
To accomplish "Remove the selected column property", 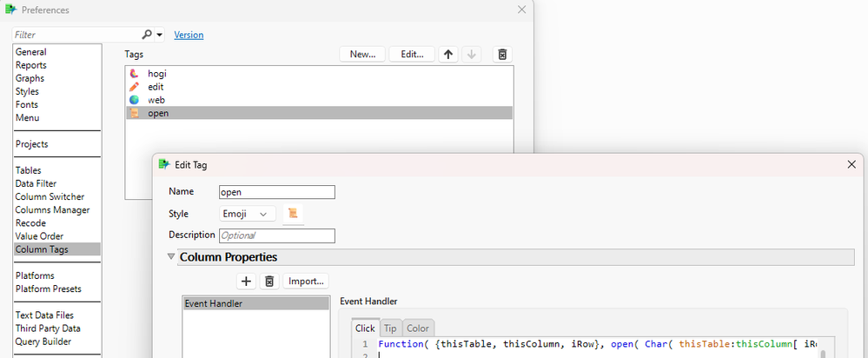I will [269, 281].
